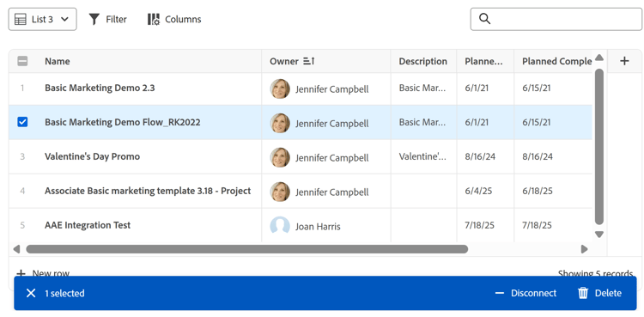Click the minus icon beside Disconnect
This screenshot has height=317, width=644.
[x=500, y=293]
